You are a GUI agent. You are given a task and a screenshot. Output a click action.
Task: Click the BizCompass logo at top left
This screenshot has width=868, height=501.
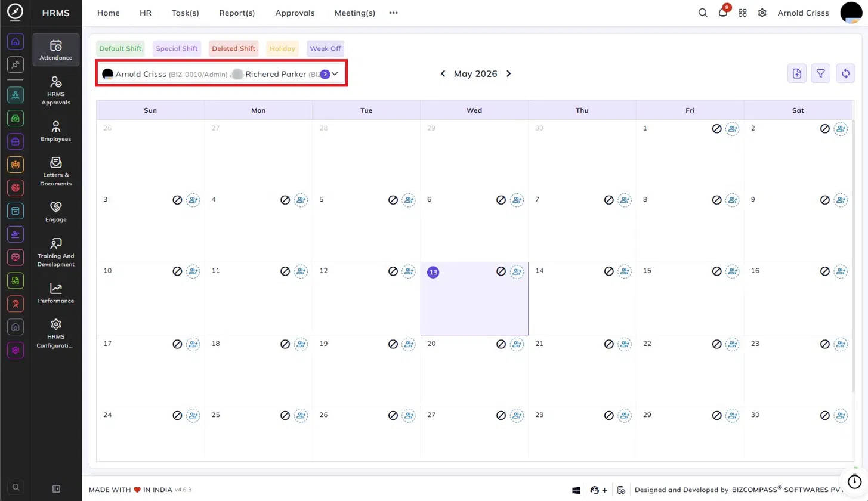[x=15, y=13]
